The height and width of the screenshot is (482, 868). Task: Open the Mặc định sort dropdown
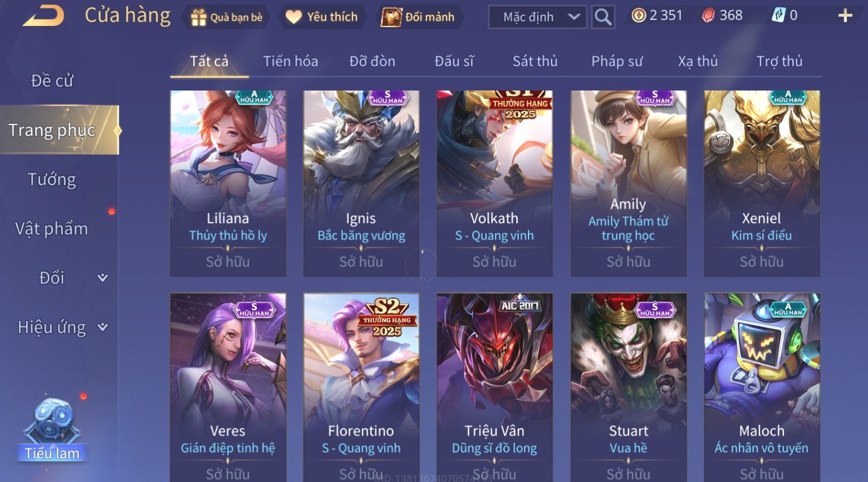[538, 17]
